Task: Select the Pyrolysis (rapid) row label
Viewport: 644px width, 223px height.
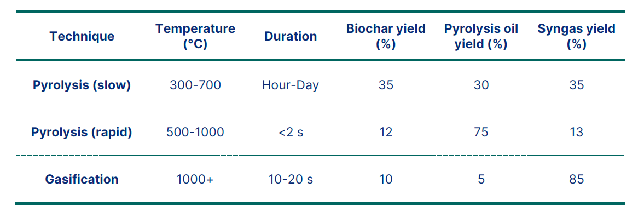Action: point(82,132)
